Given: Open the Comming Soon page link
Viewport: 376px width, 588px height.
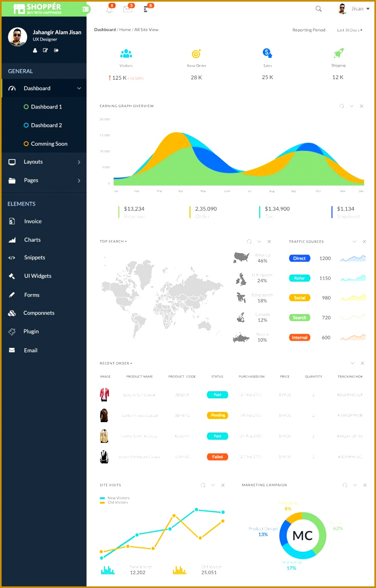Looking at the screenshot, I should pos(50,144).
